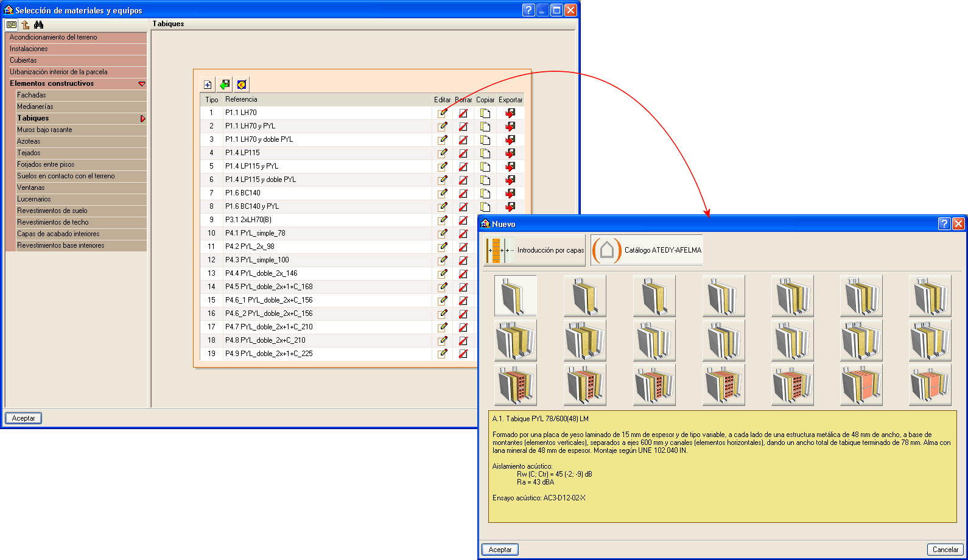Switch to Introducción por capas mode

535,250
